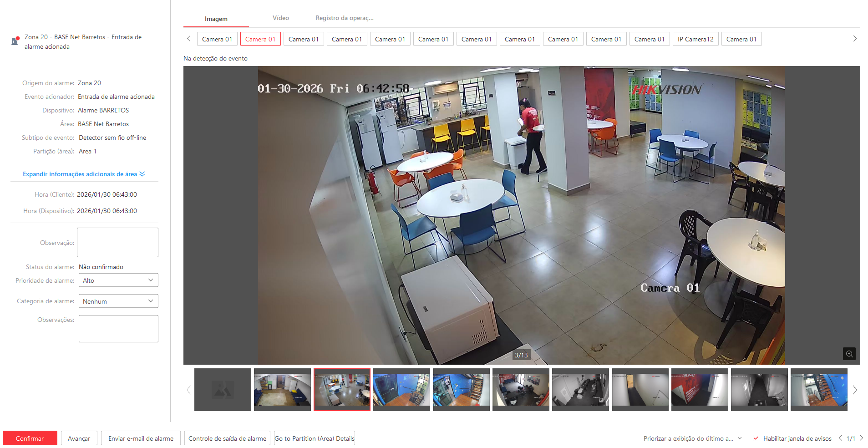This screenshot has width=868, height=448.
Task: Select the blank placeholder first thumbnail
Action: click(x=223, y=390)
